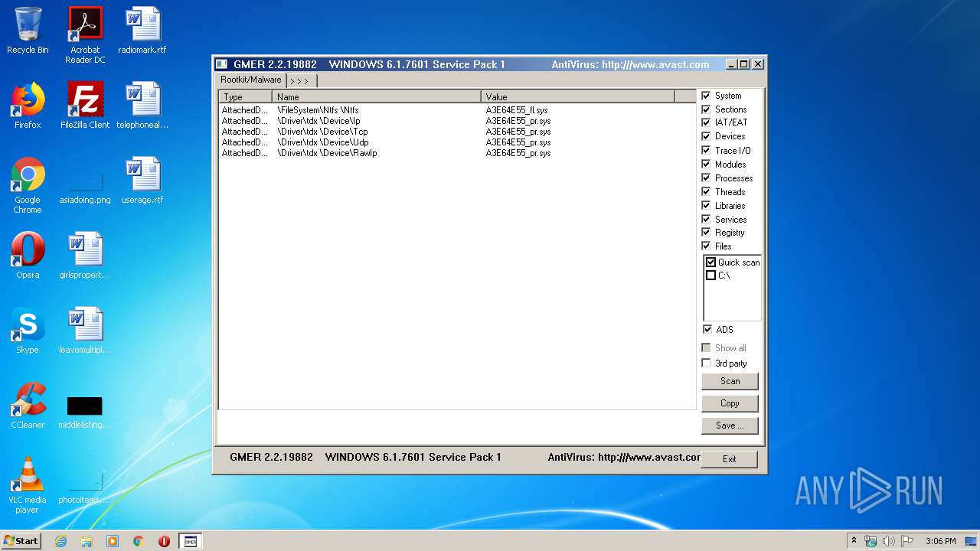Toggle the Threads checkbox
This screenshot has height=551, width=980.
point(706,192)
